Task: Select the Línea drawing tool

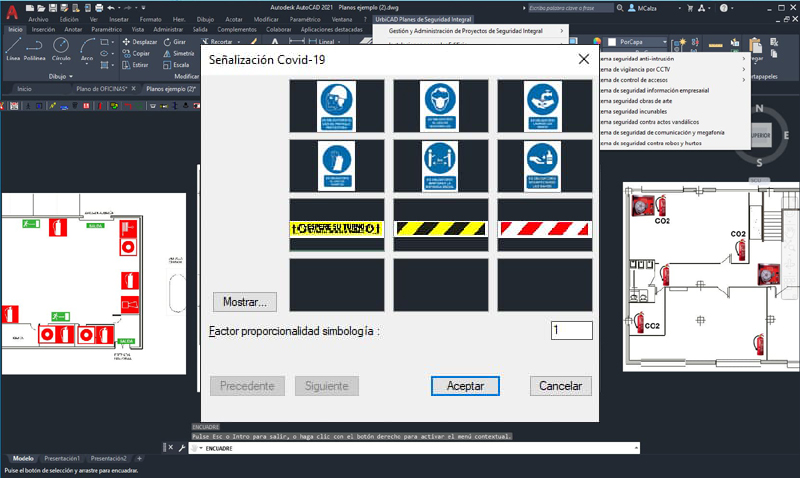Action: [13, 49]
